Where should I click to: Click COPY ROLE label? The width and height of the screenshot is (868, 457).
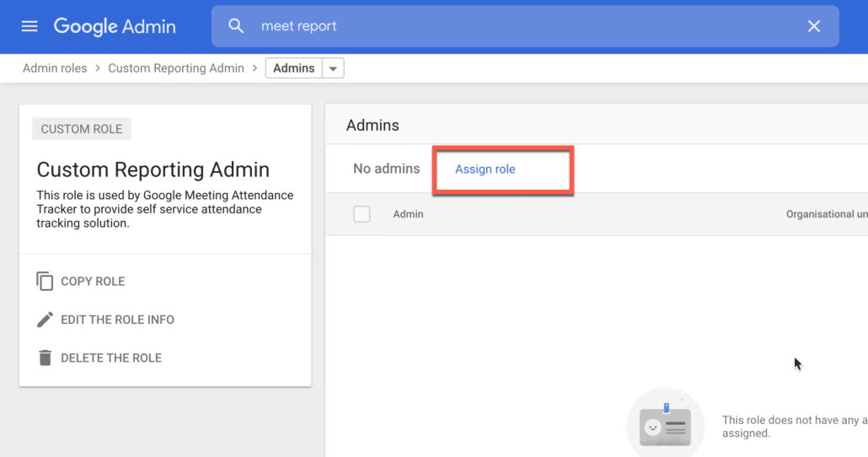tap(93, 282)
